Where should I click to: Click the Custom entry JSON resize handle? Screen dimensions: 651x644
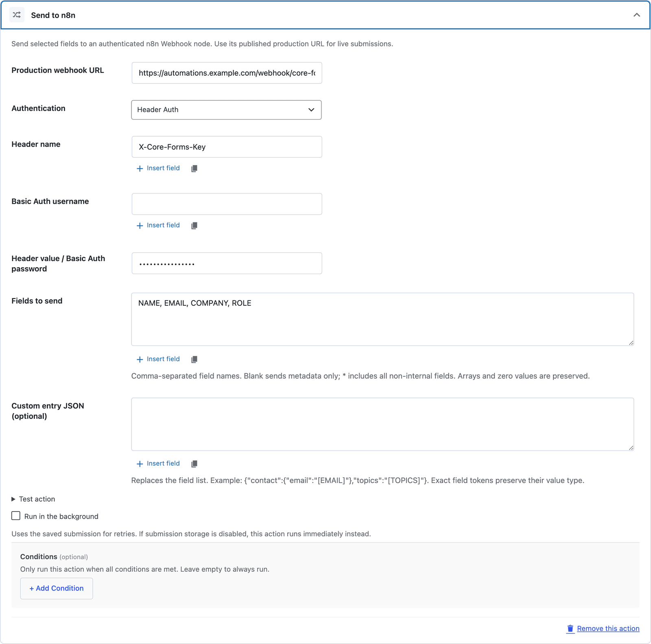pyautogui.click(x=631, y=448)
